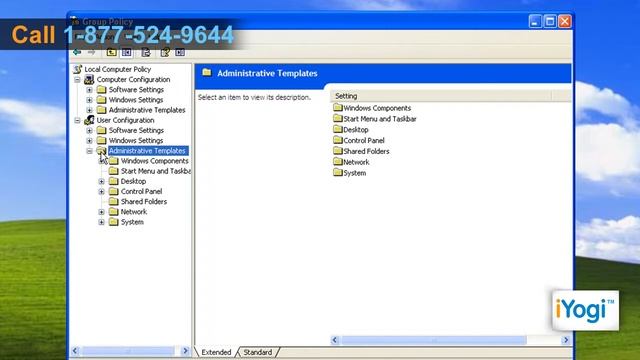The height and width of the screenshot is (360, 640).
Task: Click the last toolbar icon after Help
Action: click(180, 52)
